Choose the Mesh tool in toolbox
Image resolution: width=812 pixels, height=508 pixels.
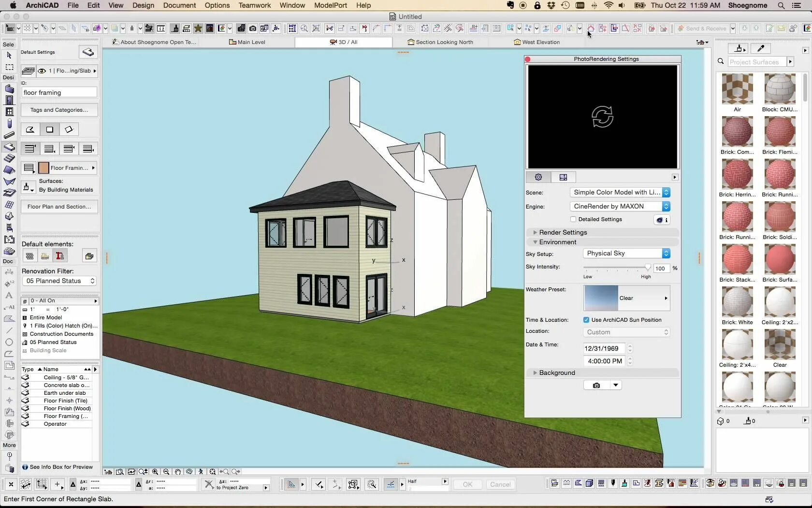pyautogui.click(x=9, y=251)
